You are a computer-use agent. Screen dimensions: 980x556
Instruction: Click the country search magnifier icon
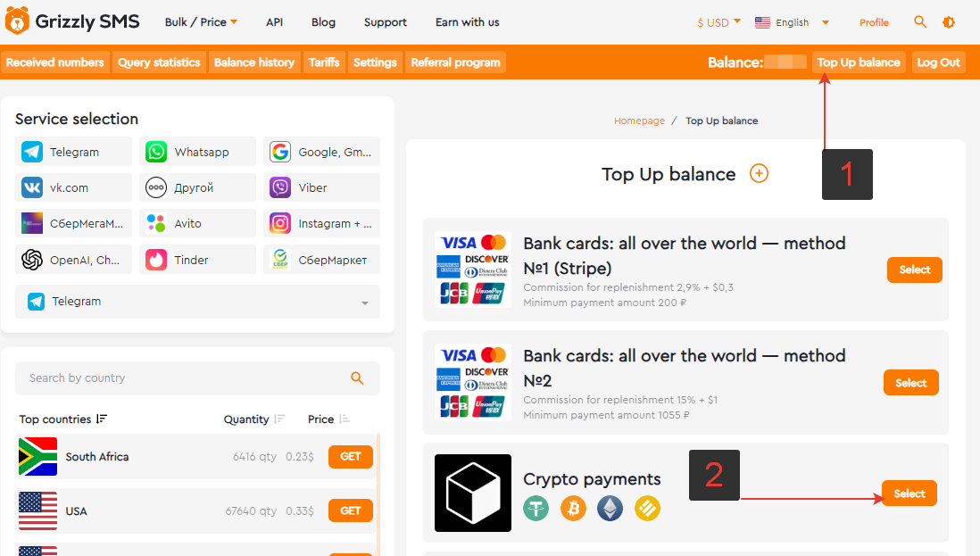point(357,378)
